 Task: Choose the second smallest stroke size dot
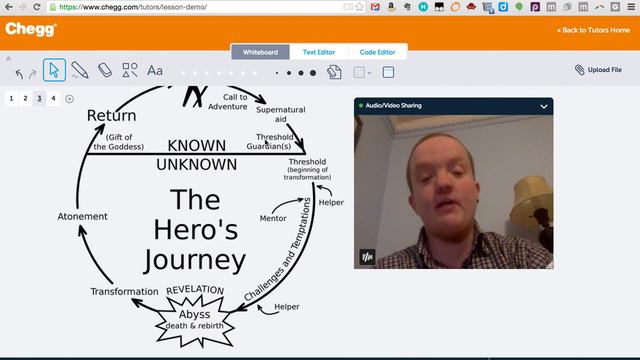click(289, 73)
